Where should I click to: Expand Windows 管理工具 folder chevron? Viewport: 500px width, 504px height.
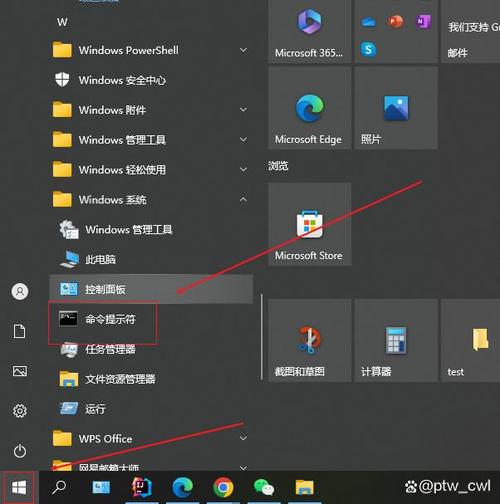(x=244, y=139)
